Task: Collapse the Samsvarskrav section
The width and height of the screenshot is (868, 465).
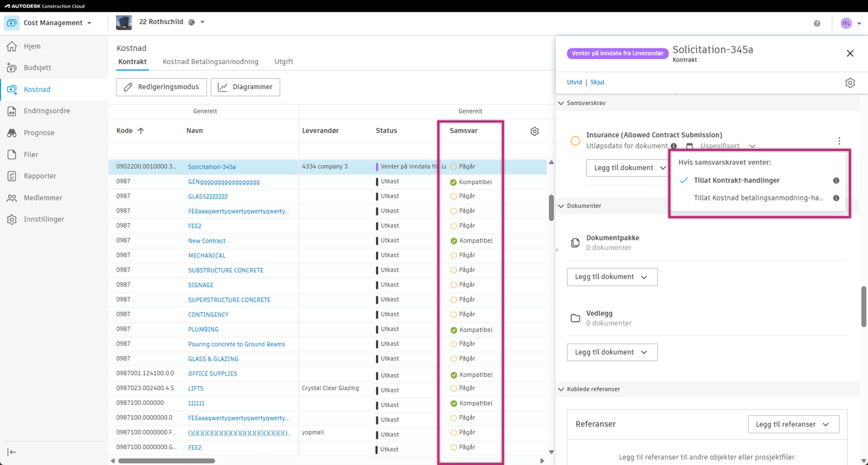Action: [561, 103]
